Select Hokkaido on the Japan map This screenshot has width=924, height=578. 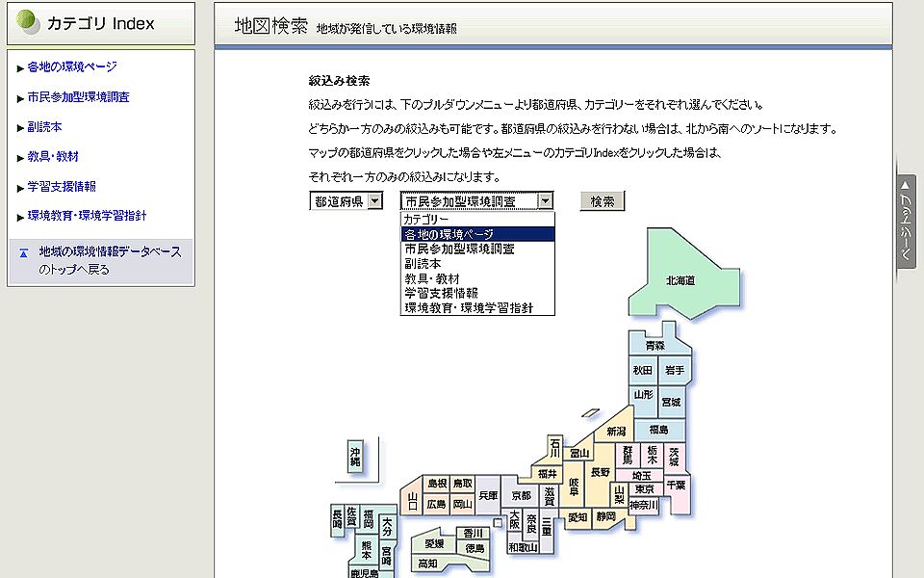pyautogui.click(x=680, y=280)
